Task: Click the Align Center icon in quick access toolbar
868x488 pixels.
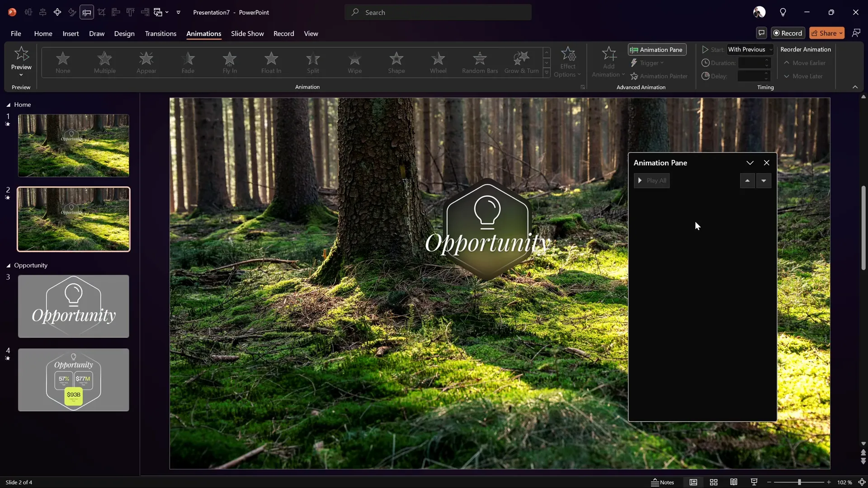Action: point(42,12)
